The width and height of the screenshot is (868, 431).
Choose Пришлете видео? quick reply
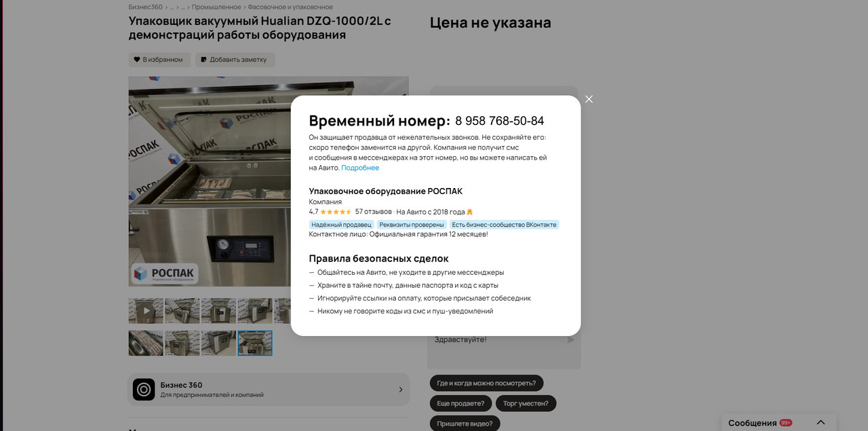point(465,424)
